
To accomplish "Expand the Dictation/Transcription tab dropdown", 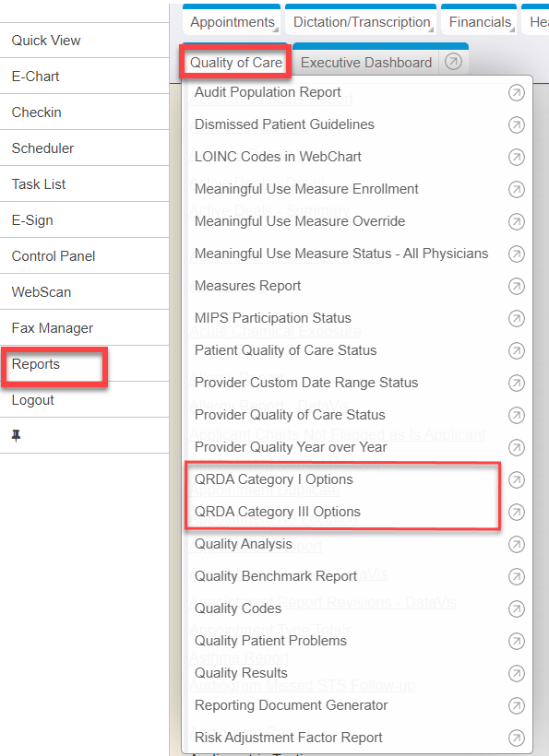I will coord(362,22).
